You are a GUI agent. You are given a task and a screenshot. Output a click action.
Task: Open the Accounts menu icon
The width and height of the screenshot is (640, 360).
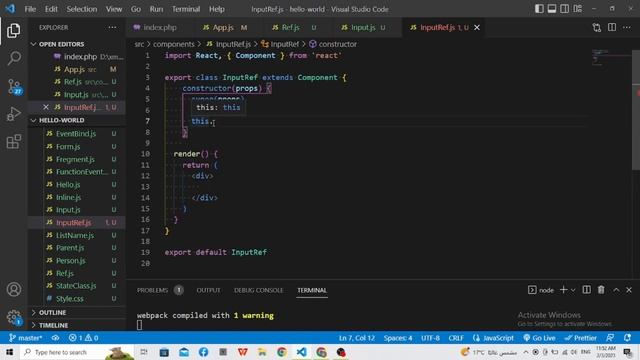tap(13, 289)
